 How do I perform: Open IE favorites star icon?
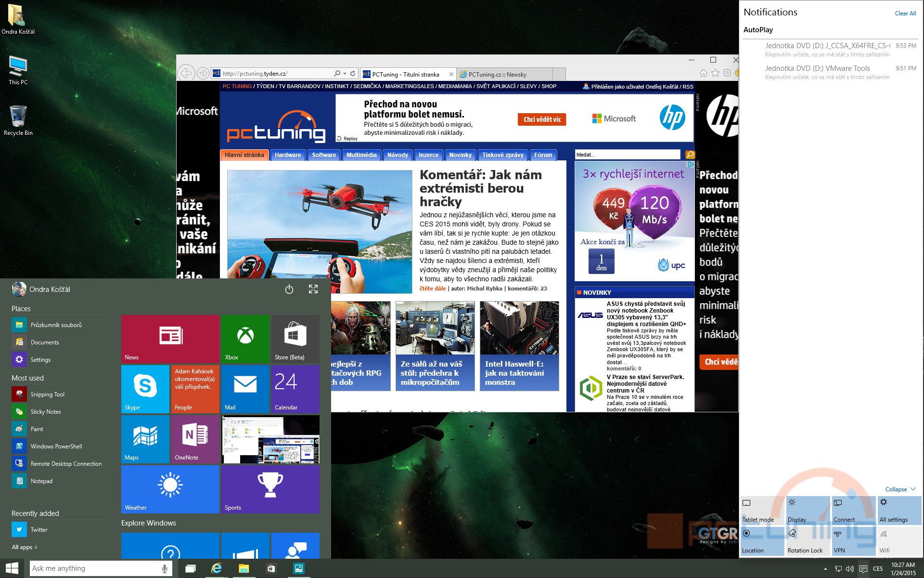click(x=715, y=73)
